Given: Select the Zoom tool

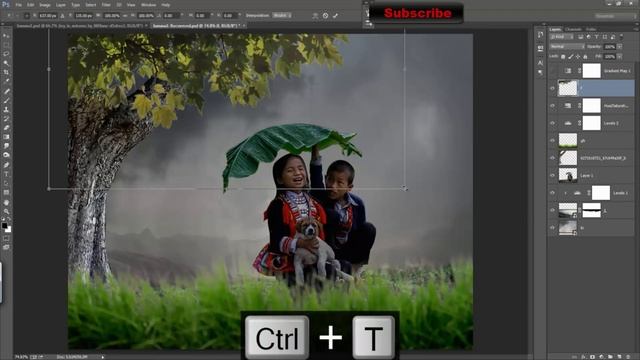Looking at the screenshot, I should click(x=6, y=211).
